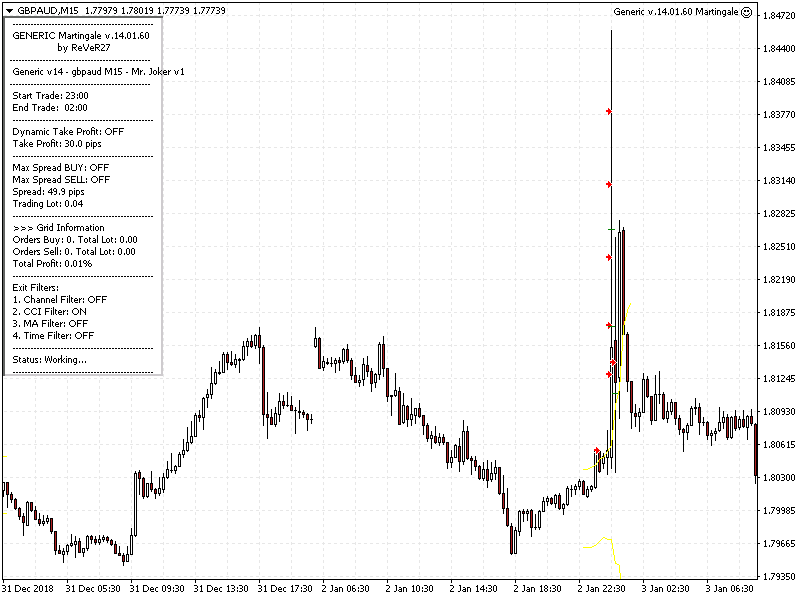Click the '2 Jan 06:30' time axis label
The width and height of the screenshot is (800, 600).
pos(345,589)
